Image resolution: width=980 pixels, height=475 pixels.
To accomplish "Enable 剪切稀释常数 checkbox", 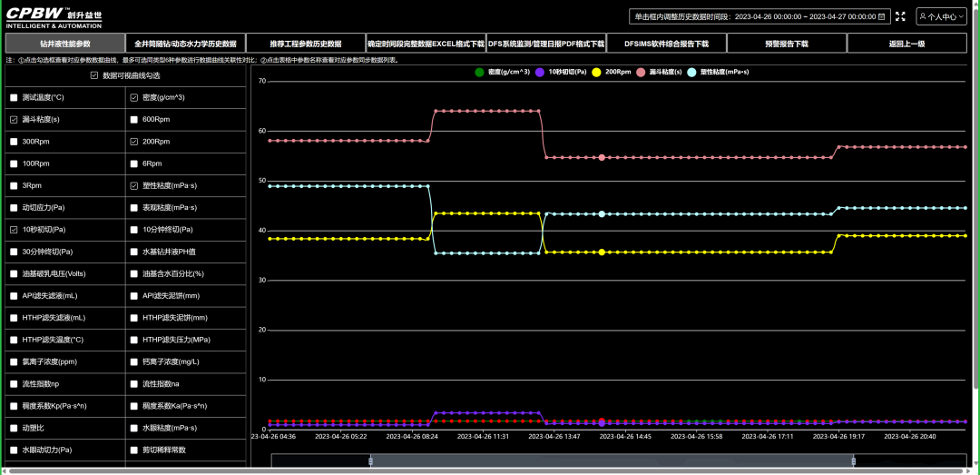I will click(x=133, y=450).
